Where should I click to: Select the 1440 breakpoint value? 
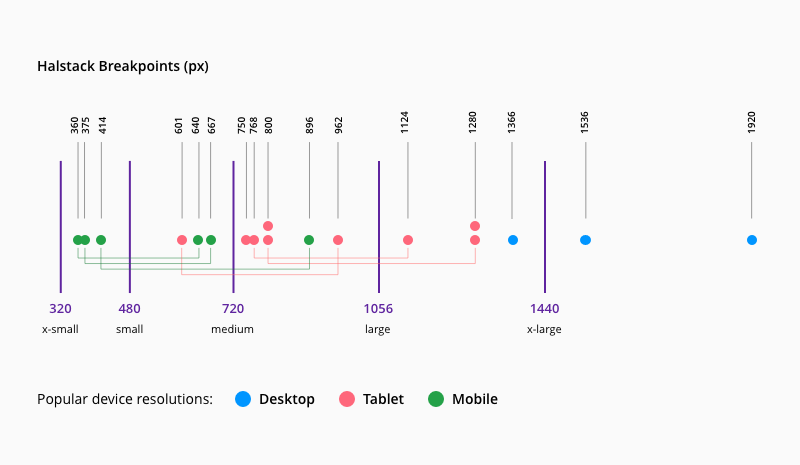(x=545, y=309)
